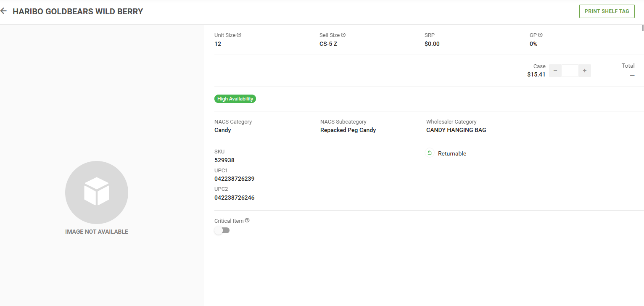The height and width of the screenshot is (306, 644).
Task: Click the Unit Size info icon
Action: (x=239, y=35)
